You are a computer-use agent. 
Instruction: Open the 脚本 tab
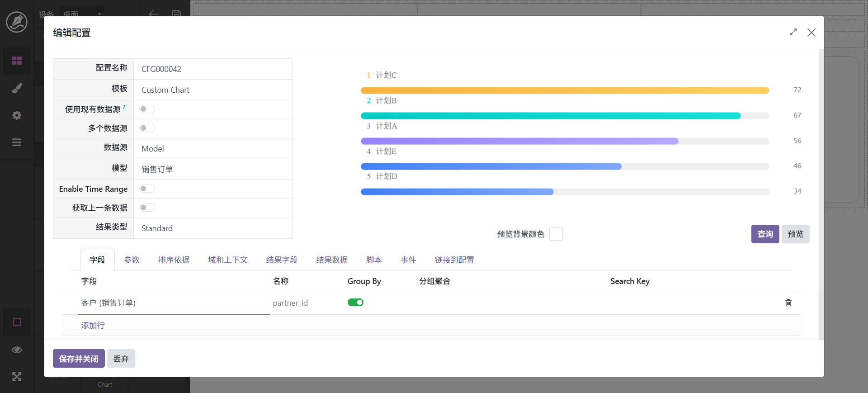click(374, 260)
